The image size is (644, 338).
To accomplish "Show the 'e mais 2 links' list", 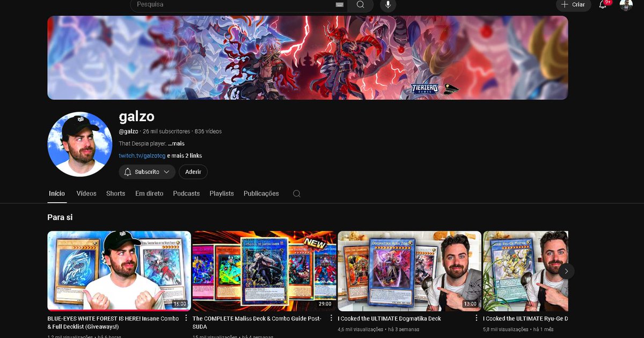I will coord(185,156).
